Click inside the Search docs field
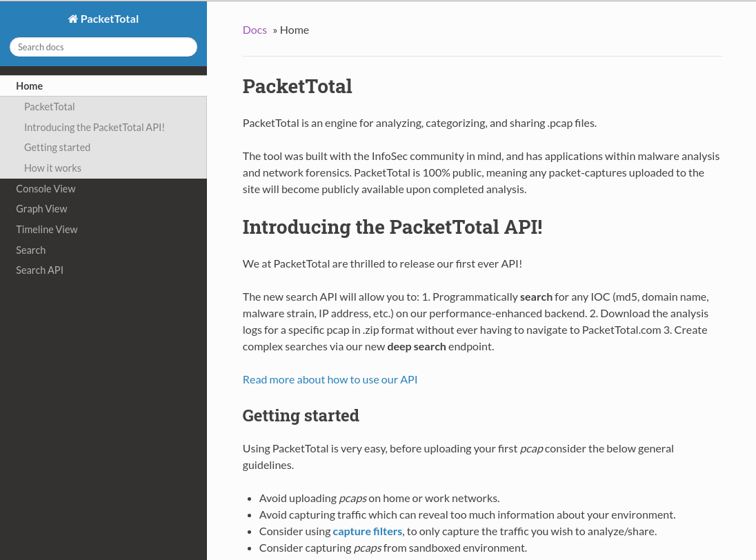 (103, 47)
